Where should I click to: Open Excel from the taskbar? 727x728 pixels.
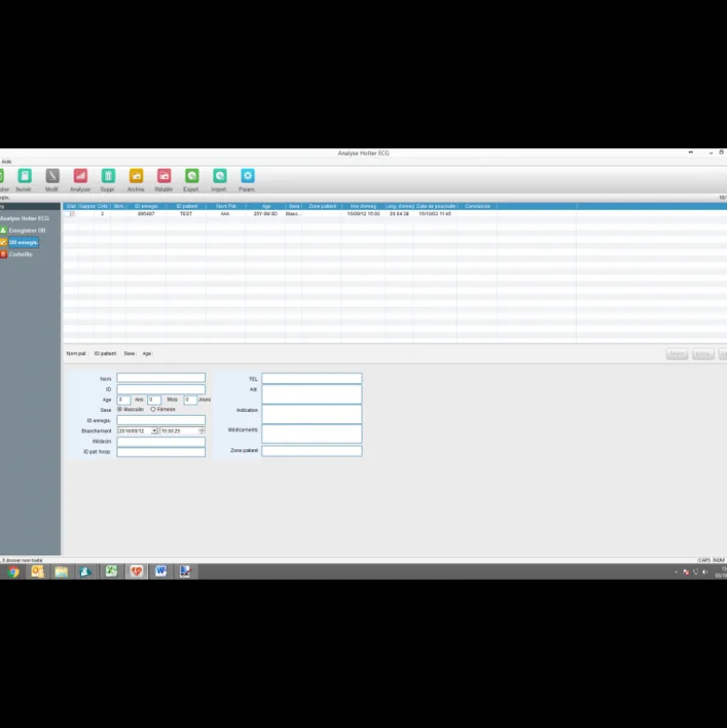point(112,571)
